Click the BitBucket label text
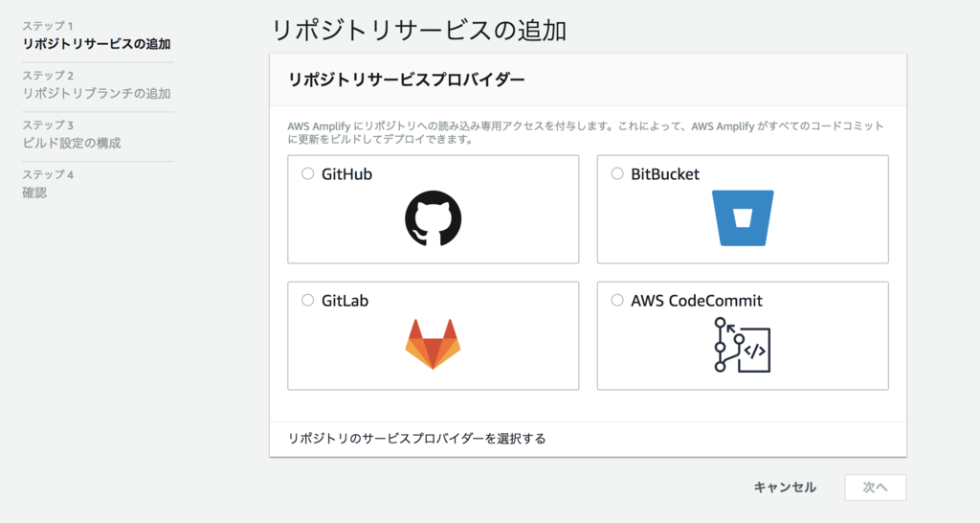The image size is (980, 523). coord(665,174)
